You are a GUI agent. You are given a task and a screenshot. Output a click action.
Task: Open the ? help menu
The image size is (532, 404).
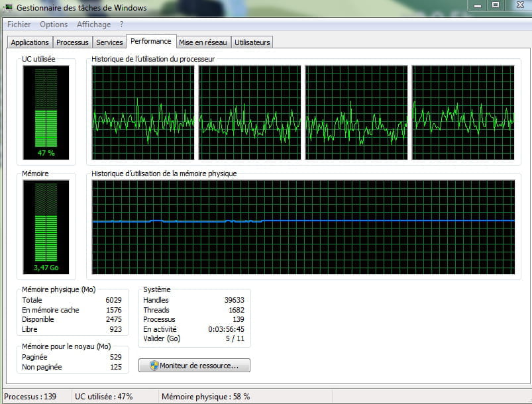(121, 25)
